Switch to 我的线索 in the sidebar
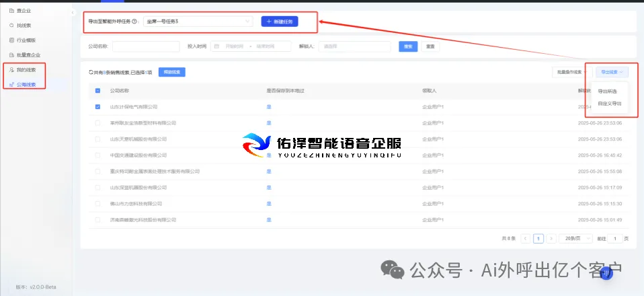 pyautogui.click(x=26, y=70)
